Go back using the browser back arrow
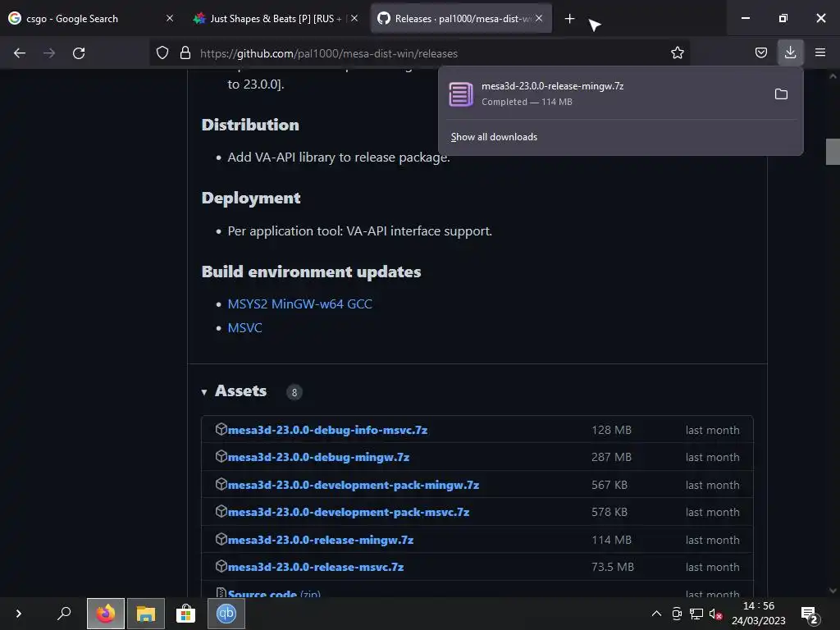840x630 pixels. coord(20,53)
